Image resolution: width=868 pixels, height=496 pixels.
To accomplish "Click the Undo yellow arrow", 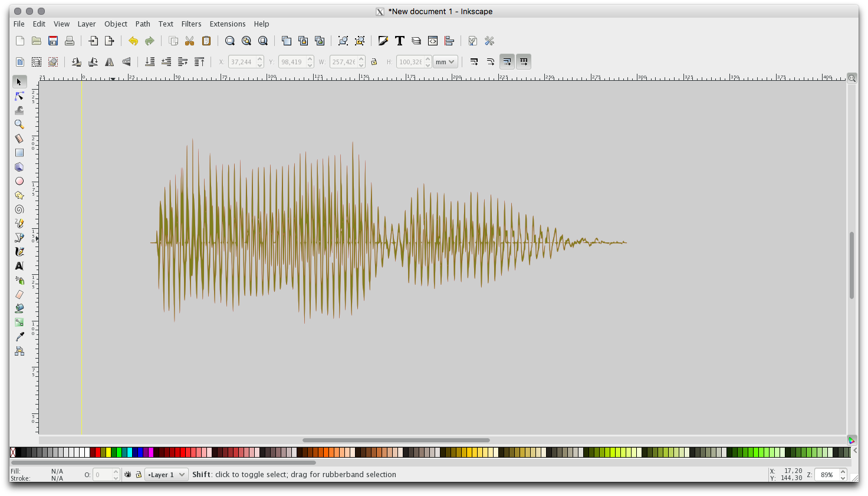I will (133, 41).
